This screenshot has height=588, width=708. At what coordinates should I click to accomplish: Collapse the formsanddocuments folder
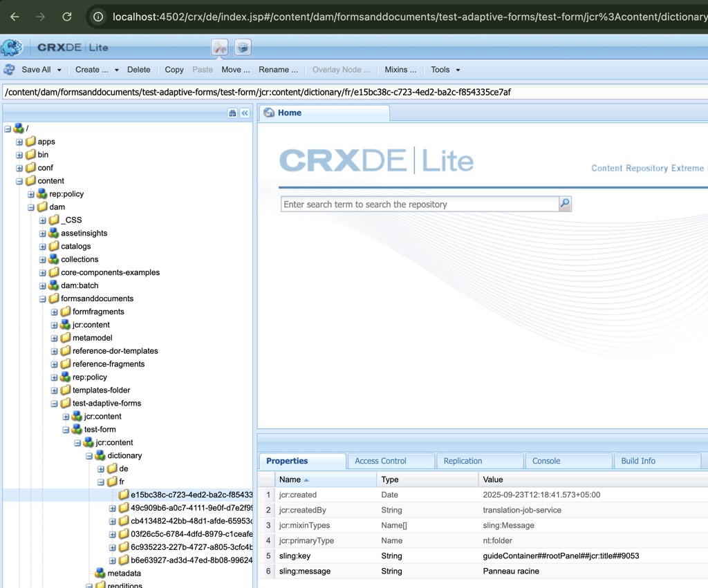point(43,298)
